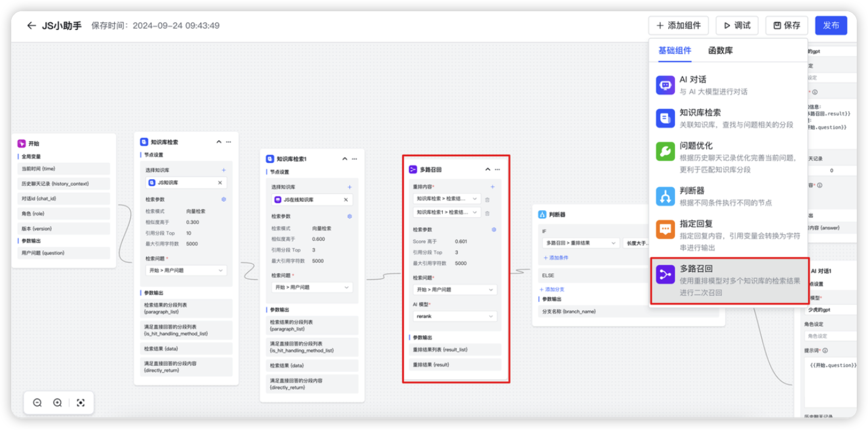Click the 重排结果列表 (result_list) output row
Image resolution: width=868 pixels, height=430 pixels.
pos(455,349)
